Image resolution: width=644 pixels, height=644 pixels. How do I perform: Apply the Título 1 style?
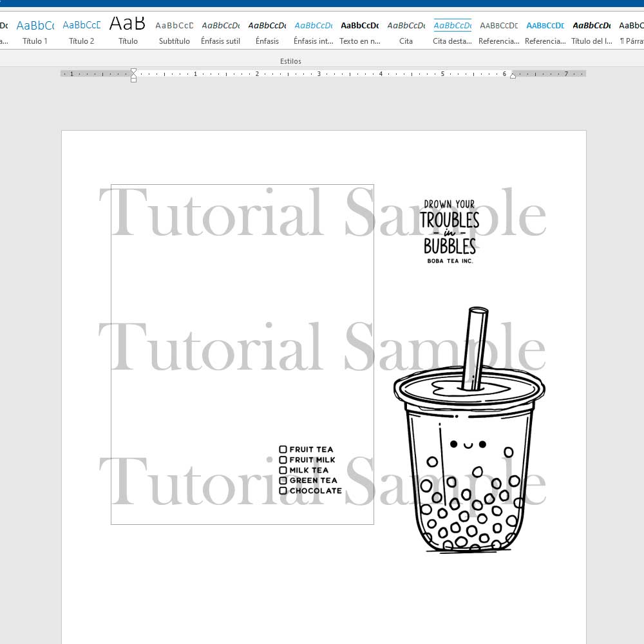35,32
